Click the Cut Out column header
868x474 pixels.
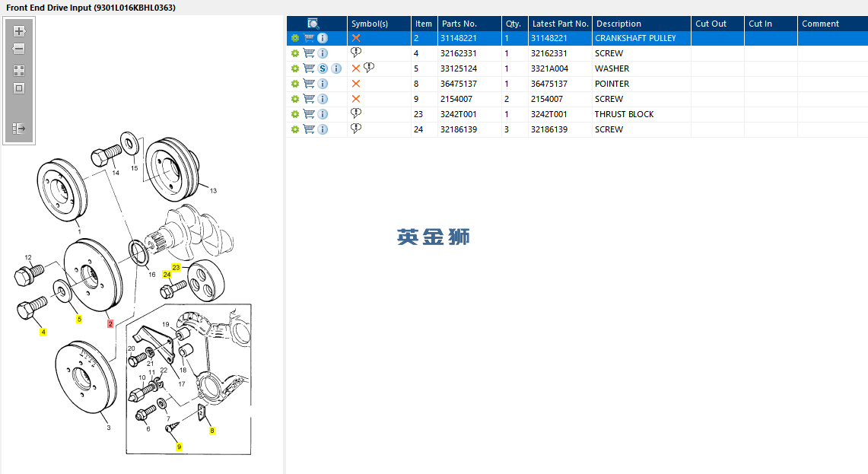(x=718, y=24)
